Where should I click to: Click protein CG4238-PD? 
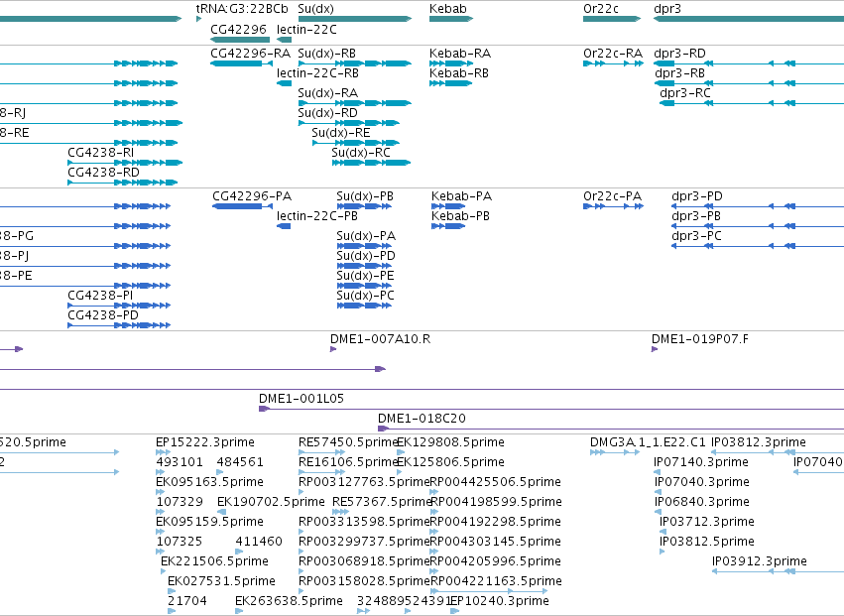119,325
